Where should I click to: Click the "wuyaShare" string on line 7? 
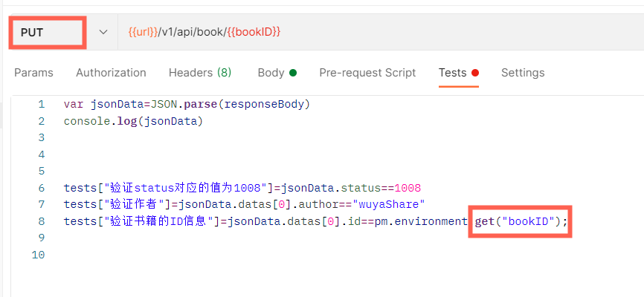[387, 204]
